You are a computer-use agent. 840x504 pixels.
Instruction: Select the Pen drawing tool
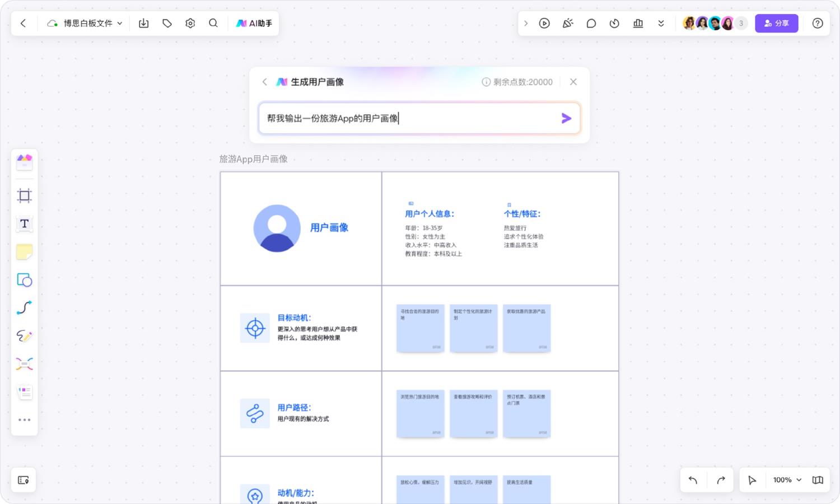tap(25, 336)
